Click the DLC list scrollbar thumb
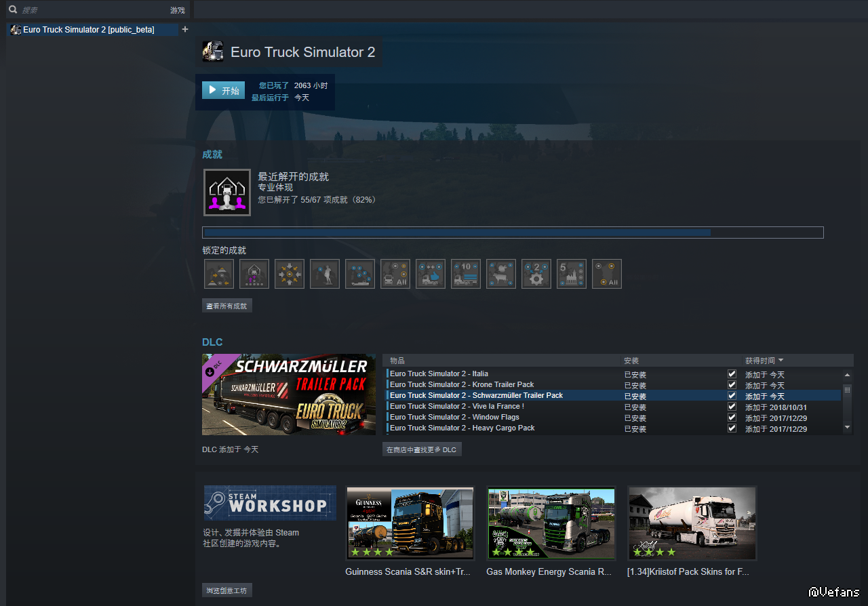The height and width of the screenshot is (606, 868). (x=847, y=390)
